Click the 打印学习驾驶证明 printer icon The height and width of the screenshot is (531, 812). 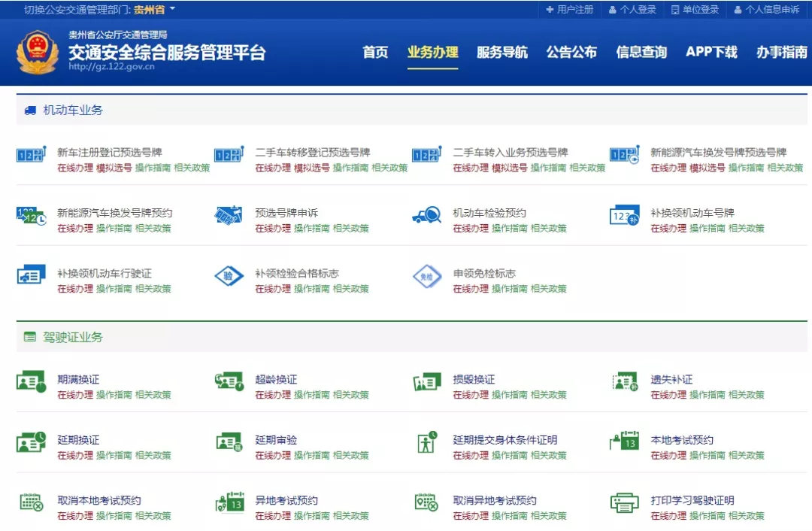pos(624,502)
